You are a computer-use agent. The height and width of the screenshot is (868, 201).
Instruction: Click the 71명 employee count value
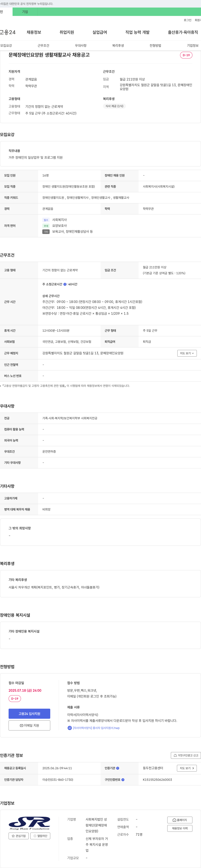pos(139,835)
